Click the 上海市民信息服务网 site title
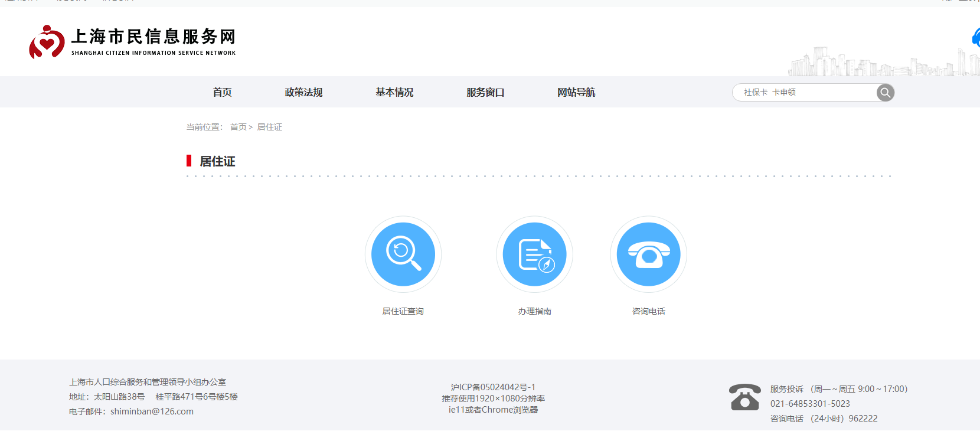The height and width of the screenshot is (441, 980). click(x=153, y=37)
